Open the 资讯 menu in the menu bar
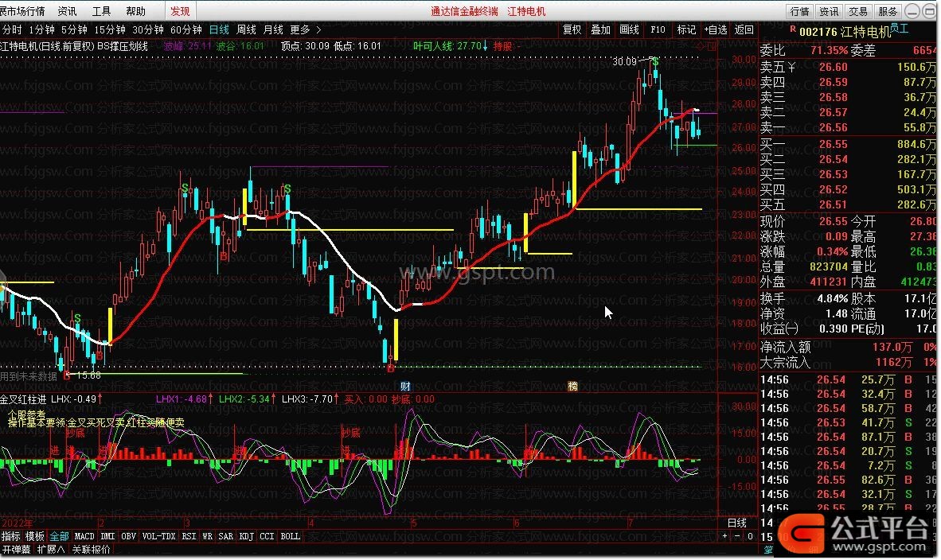 [67, 11]
